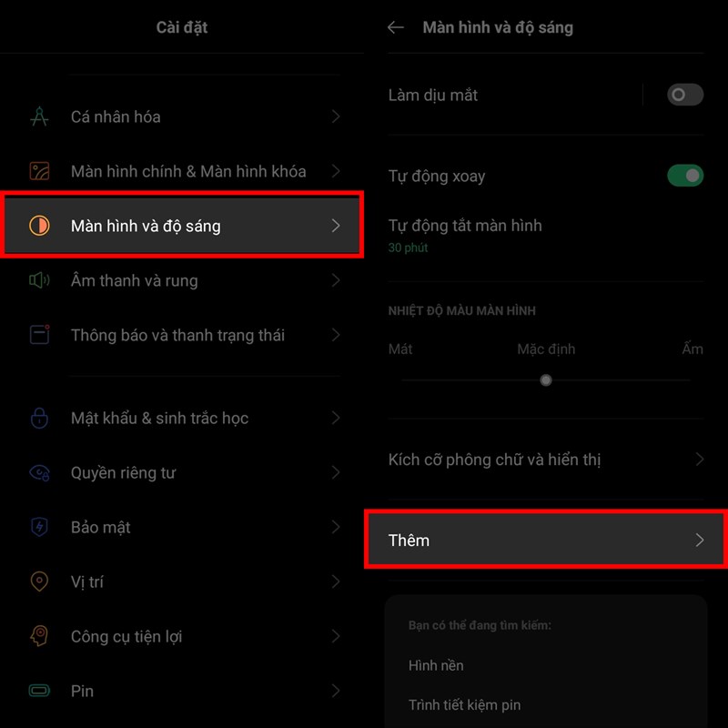
Task: Expand the Pin row chevron
Action: [x=336, y=691]
